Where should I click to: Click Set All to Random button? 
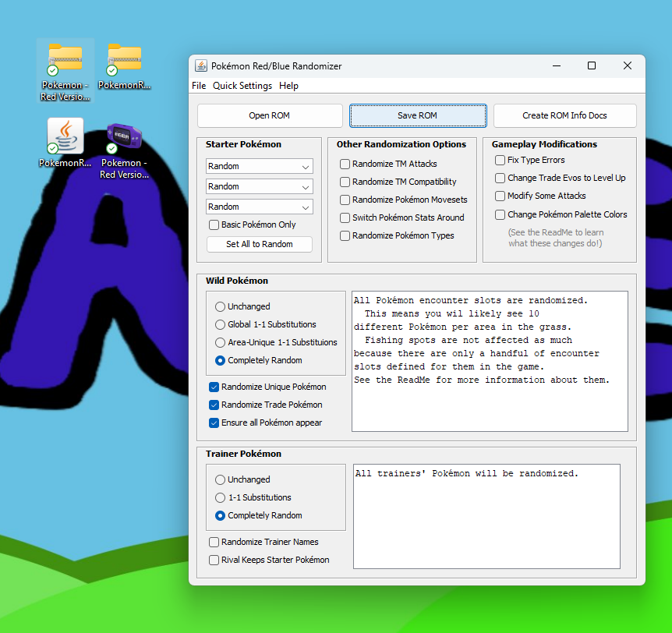[260, 244]
